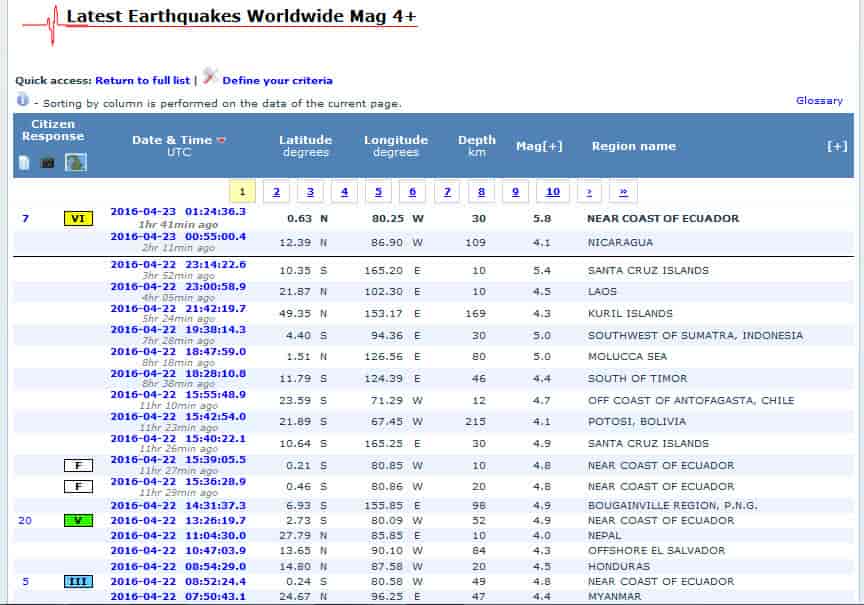
Task: Go to page 3
Action: [310, 192]
